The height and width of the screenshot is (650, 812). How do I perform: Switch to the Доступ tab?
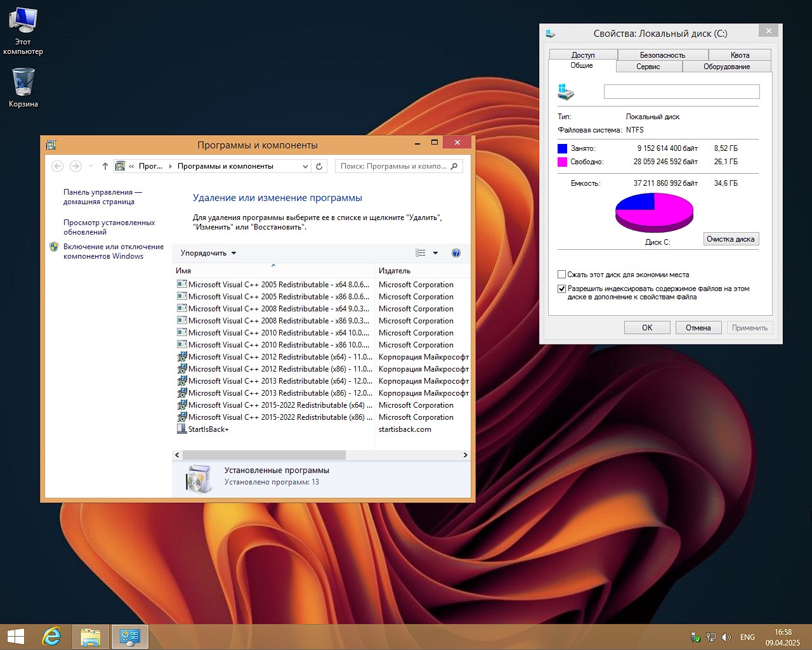click(583, 55)
